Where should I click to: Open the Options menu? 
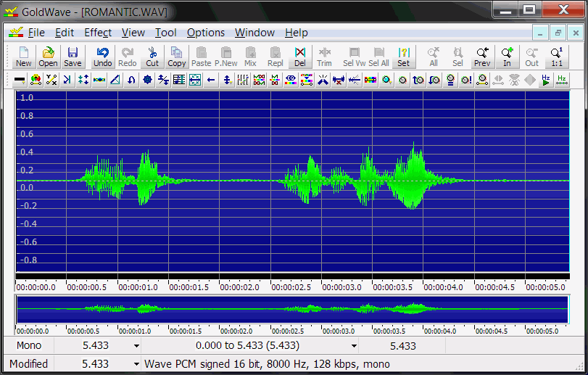[x=206, y=33]
